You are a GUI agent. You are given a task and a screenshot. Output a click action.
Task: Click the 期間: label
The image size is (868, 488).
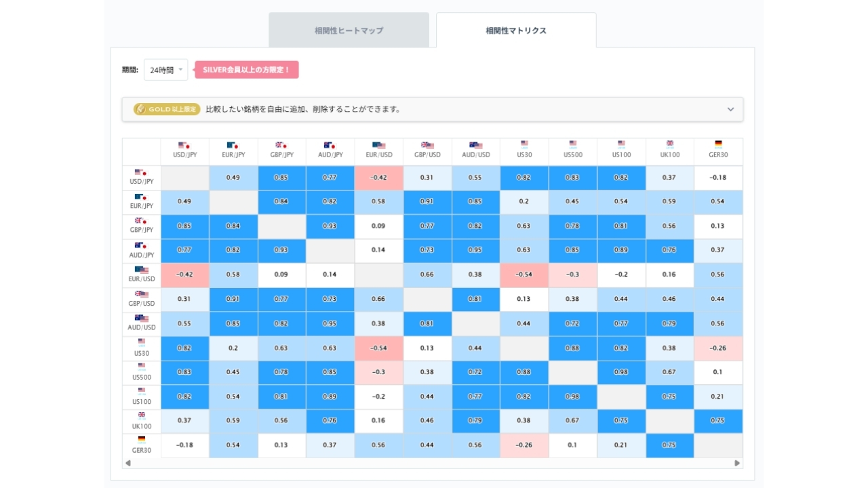coord(130,70)
